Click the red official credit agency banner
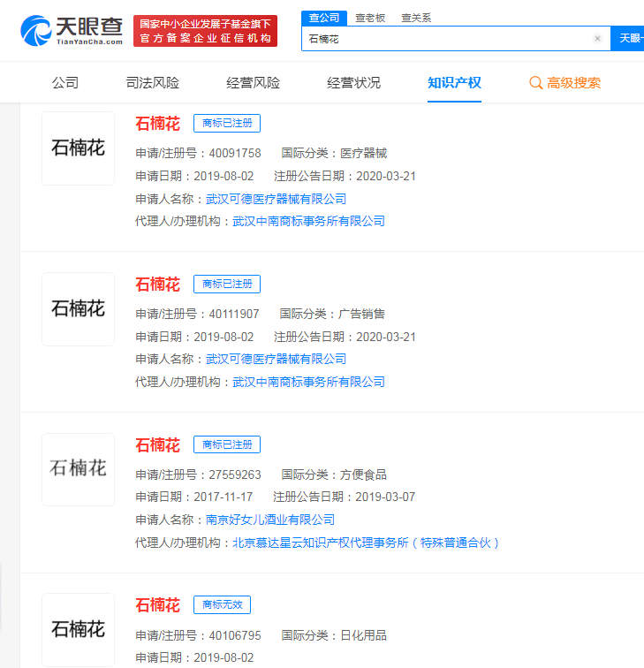 205,31
